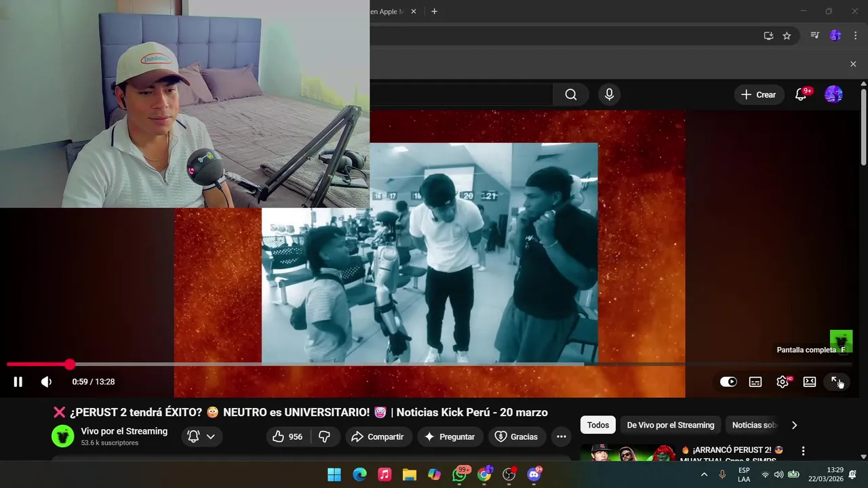
Task: Dislike the video
Action: click(x=324, y=436)
